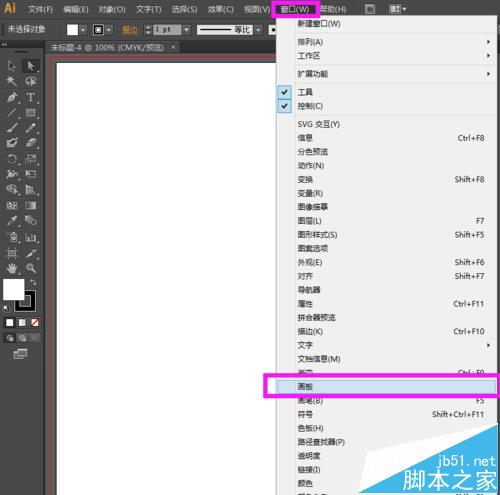
Task: Select the Shape Builder tool
Action: [12, 189]
